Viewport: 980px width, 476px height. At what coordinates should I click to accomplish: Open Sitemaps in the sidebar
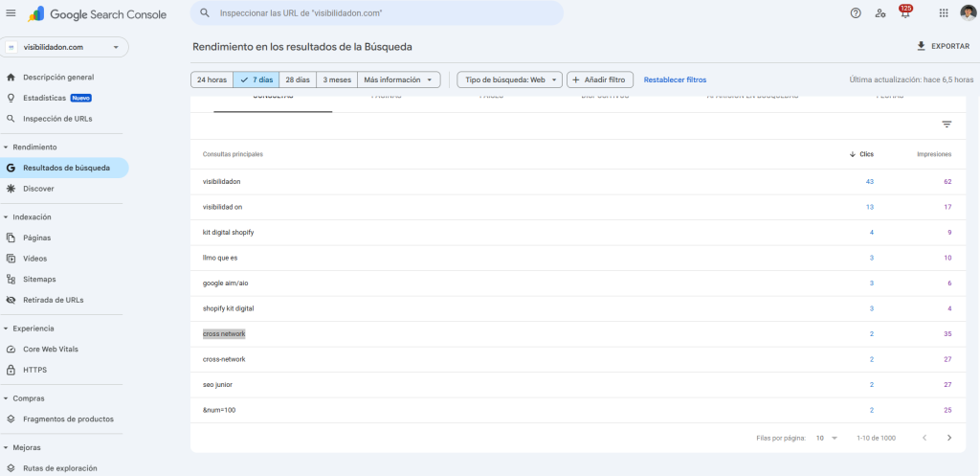pyautogui.click(x=39, y=279)
